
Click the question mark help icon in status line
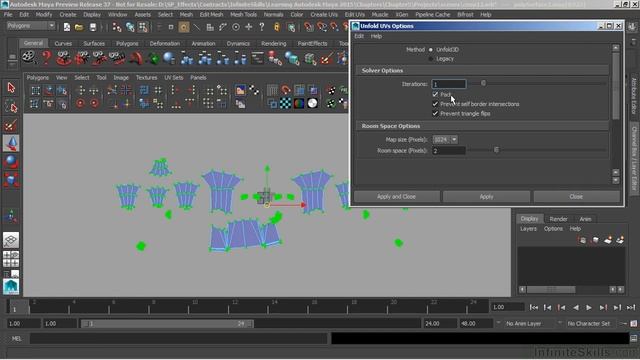pyautogui.click(x=262, y=27)
